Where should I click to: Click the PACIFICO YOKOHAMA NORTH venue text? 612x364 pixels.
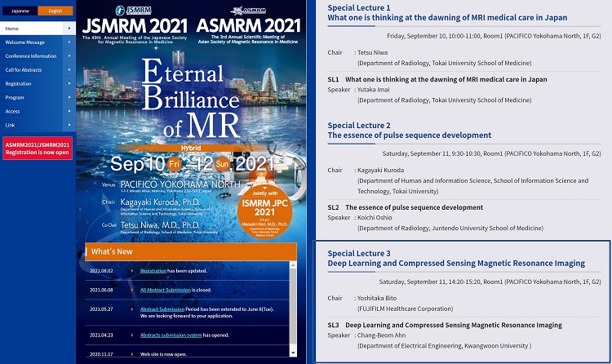(180, 184)
